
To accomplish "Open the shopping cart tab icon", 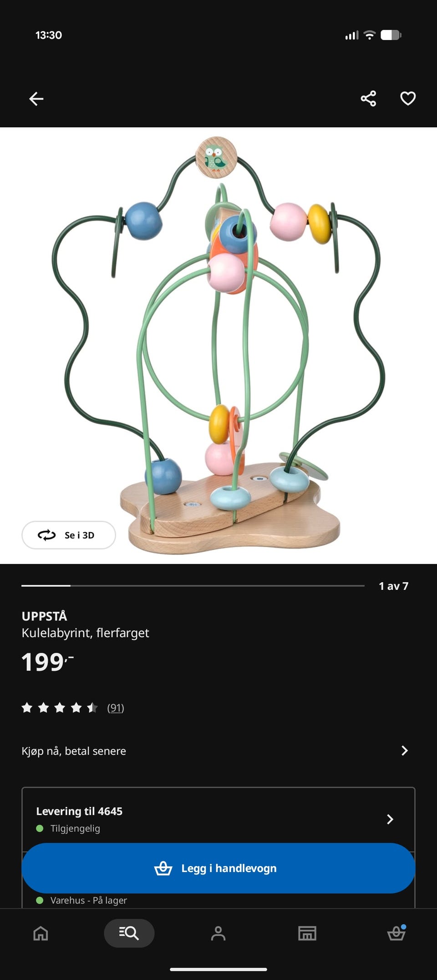I will 396,933.
